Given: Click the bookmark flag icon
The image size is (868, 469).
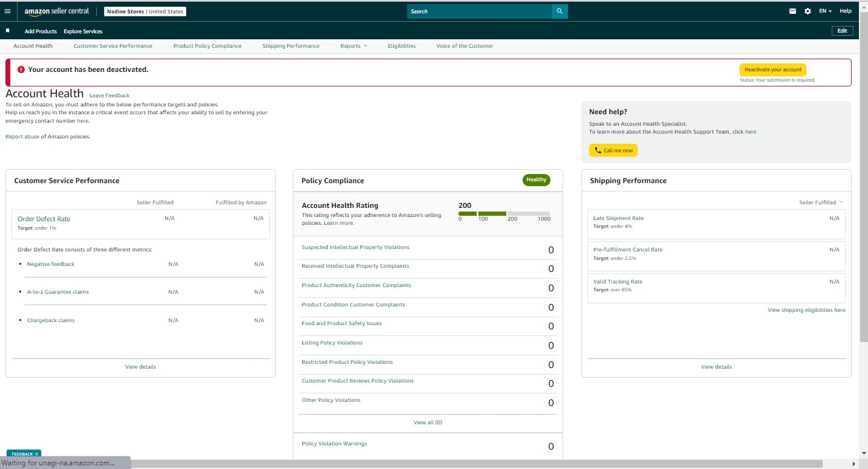Looking at the screenshot, I should pos(8,30).
